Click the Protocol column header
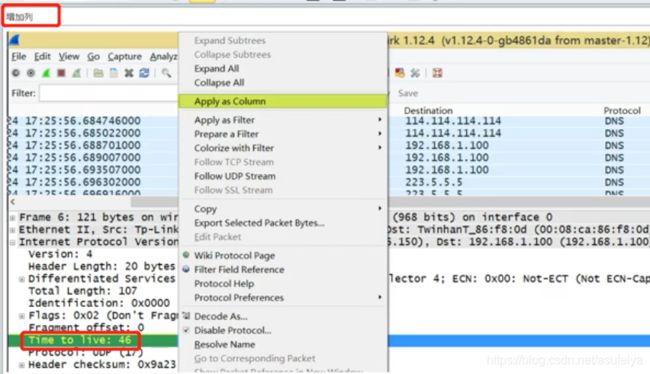Viewport: 650px width, 374px height. tap(622, 111)
